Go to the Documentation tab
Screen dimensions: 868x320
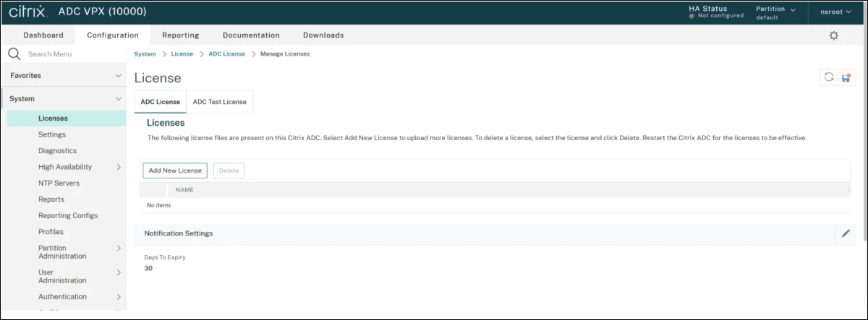(251, 35)
